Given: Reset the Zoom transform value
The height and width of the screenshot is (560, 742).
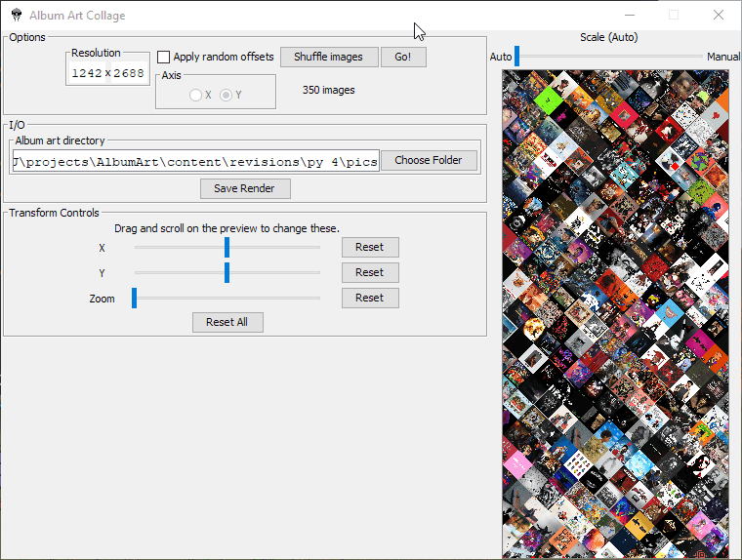Looking at the screenshot, I should [x=371, y=299].
